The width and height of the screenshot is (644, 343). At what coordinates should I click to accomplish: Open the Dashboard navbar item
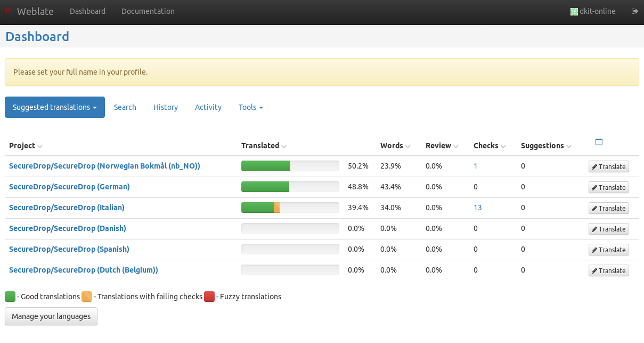[87, 11]
